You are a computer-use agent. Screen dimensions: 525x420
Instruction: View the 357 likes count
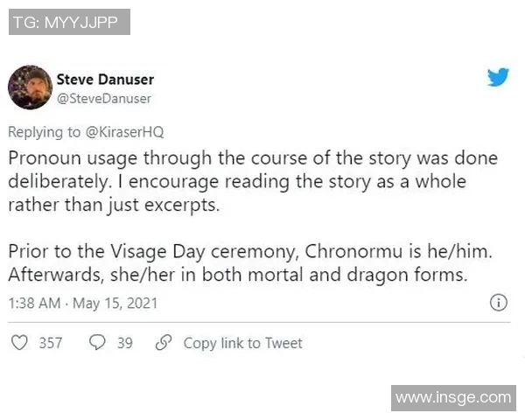pos(51,343)
